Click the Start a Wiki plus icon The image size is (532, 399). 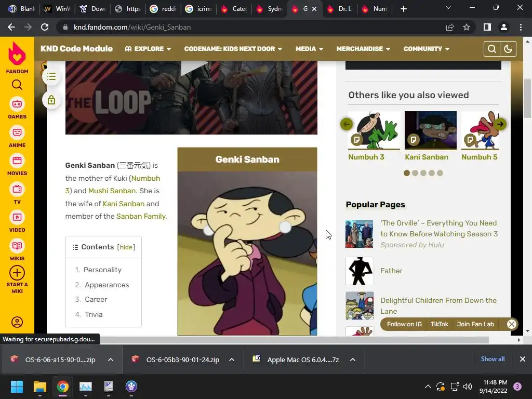(17, 273)
